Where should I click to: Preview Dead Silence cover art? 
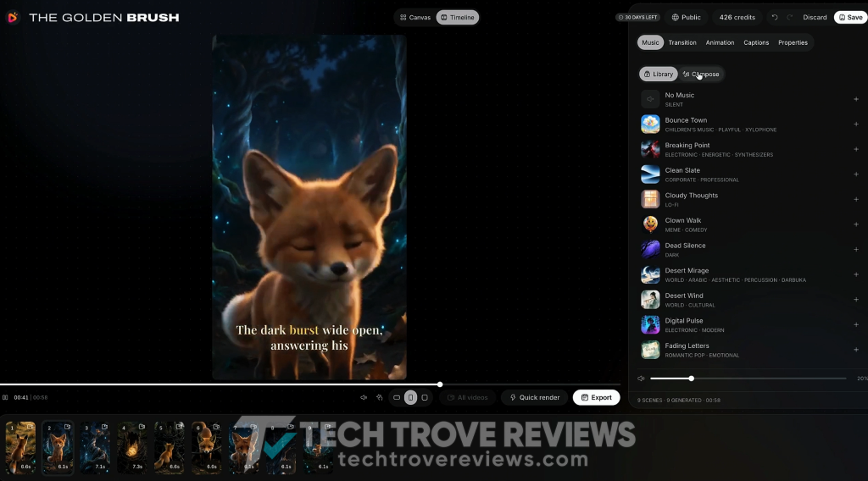click(x=650, y=249)
